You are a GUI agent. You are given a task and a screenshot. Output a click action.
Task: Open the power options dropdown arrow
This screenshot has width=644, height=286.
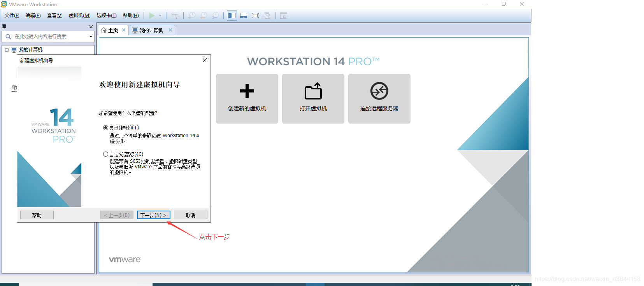coord(160,16)
